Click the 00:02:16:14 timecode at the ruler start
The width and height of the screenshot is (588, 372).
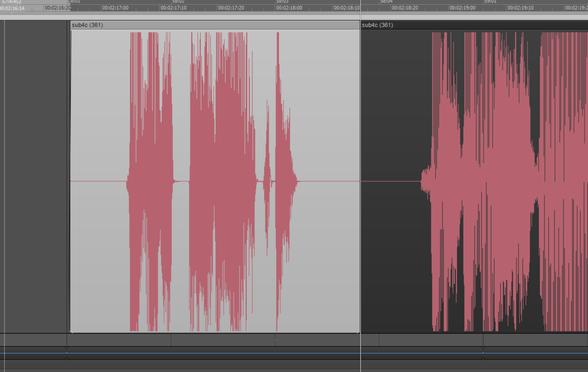(x=13, y=9)
